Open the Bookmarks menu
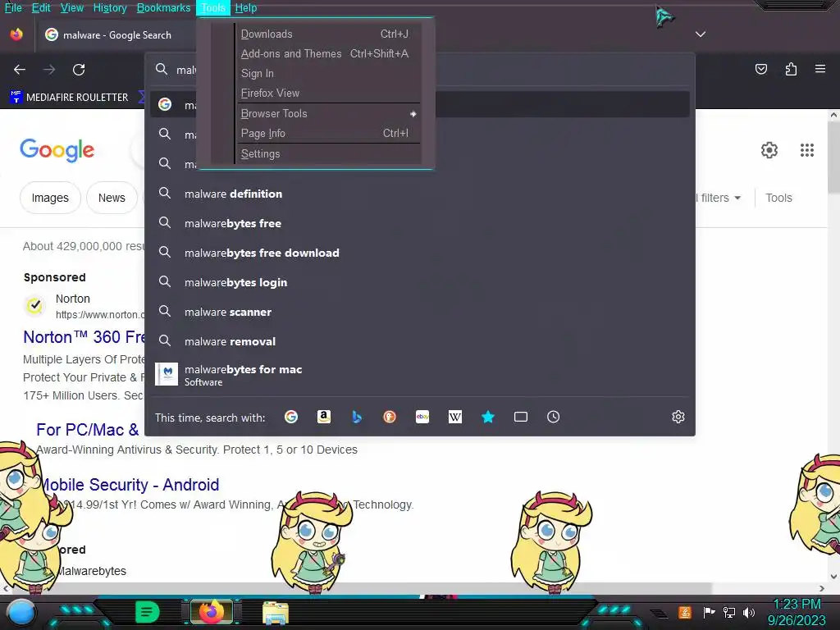 point(163,7)
